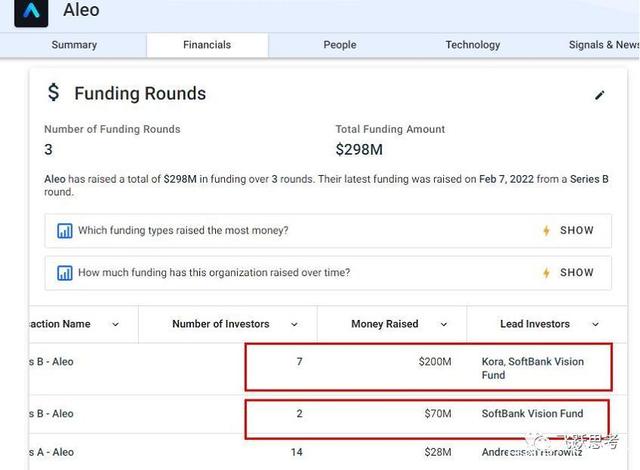Click the dollar sign Funding Rounds icon
This screenshot has height=470, width=640.
(53, 93)
